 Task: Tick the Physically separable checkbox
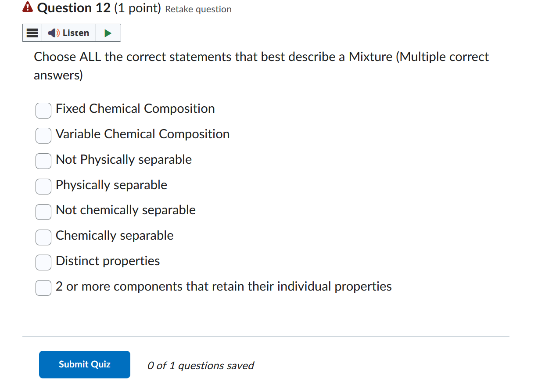pos(43,187)
